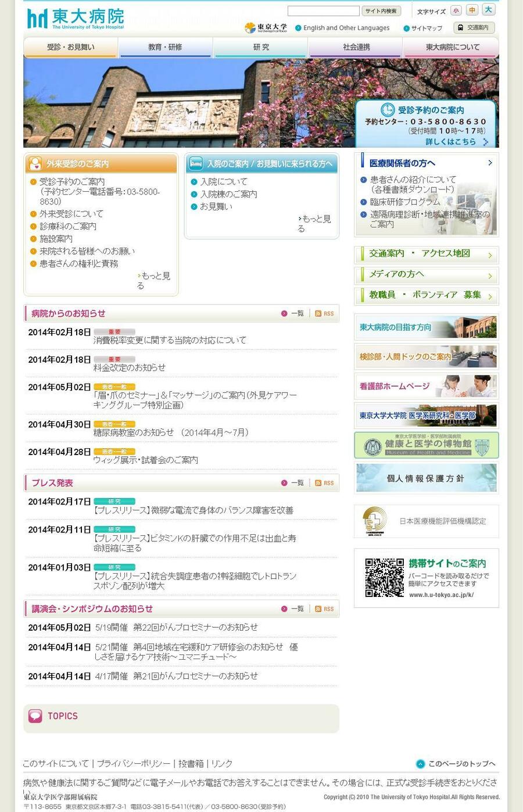The width and height of the screenshot is (523, 812).
Task: Open the 受診・お見舞い navigation tab
Action: pos(70,47)
